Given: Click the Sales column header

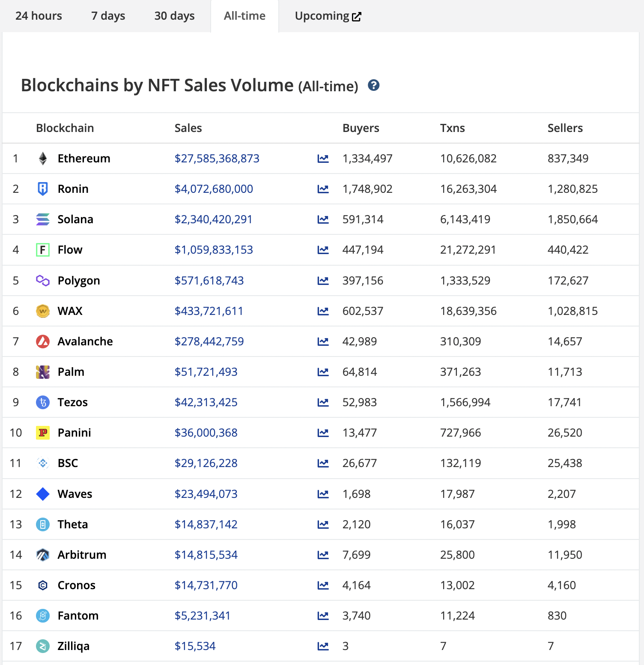Looking at the screenshot, I should point(188,128).
